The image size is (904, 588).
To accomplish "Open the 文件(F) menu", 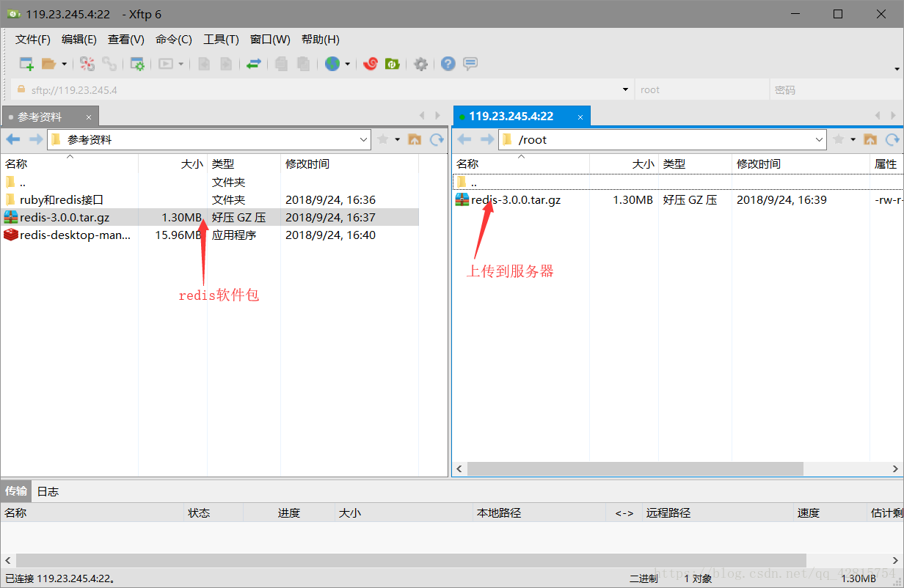I will point(33,40).
